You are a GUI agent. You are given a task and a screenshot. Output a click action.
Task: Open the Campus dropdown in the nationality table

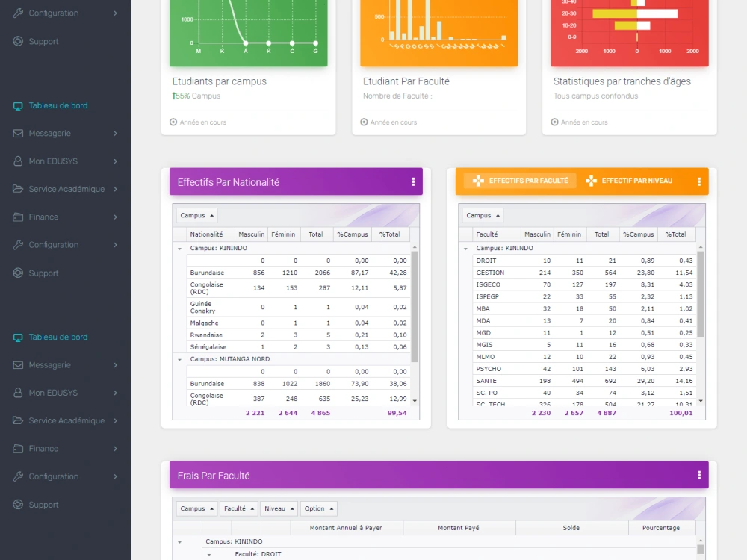pyautogui.click(x=196, y=215)
